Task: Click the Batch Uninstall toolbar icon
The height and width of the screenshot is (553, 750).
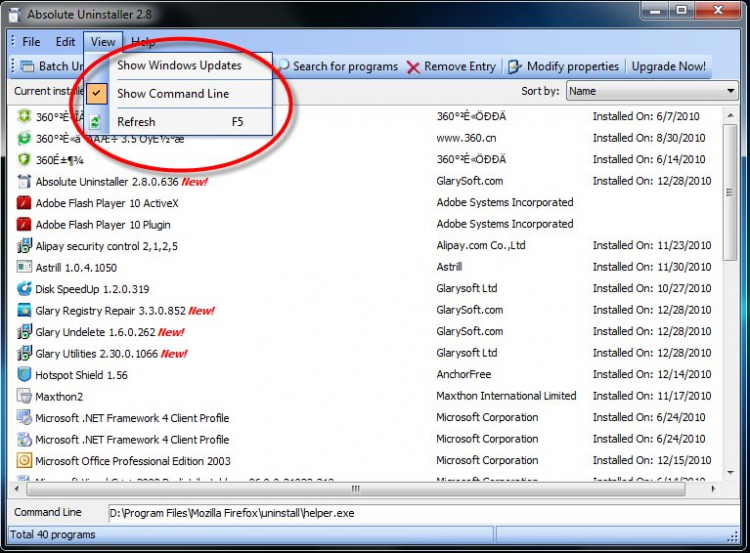Action: click(27, 66)
